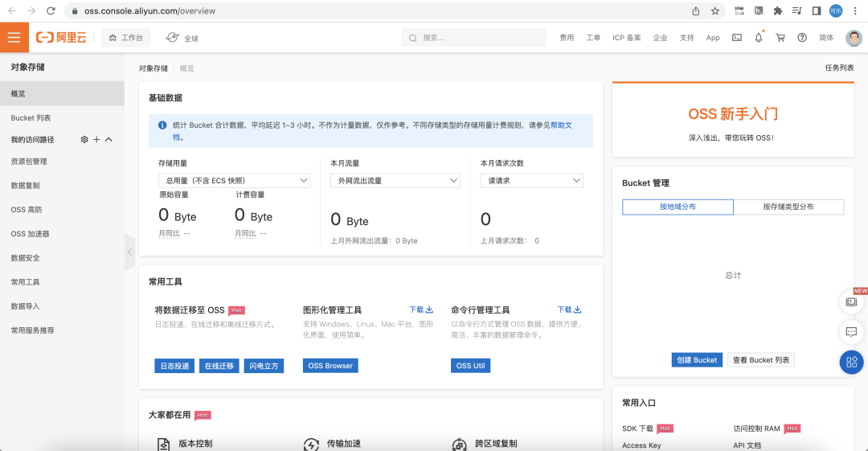
Task: Click the 对象存储 breadcrumb
Action: pos(154,68)
